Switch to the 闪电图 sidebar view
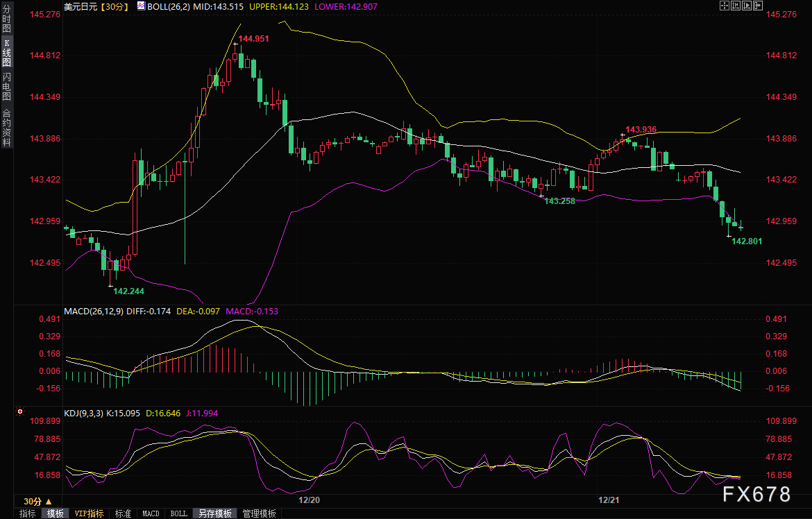This screenshot has width=812, height=519. (7, 87)
